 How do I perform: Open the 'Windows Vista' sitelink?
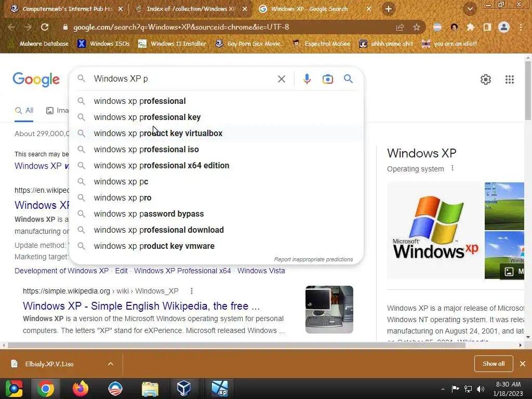261,271
